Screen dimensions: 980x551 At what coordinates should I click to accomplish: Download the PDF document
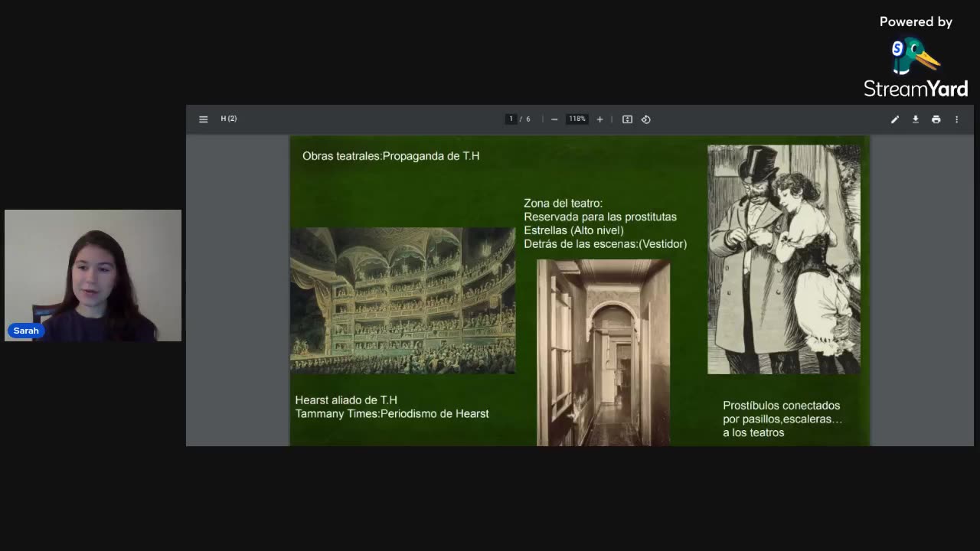click(x=916, y=119)
